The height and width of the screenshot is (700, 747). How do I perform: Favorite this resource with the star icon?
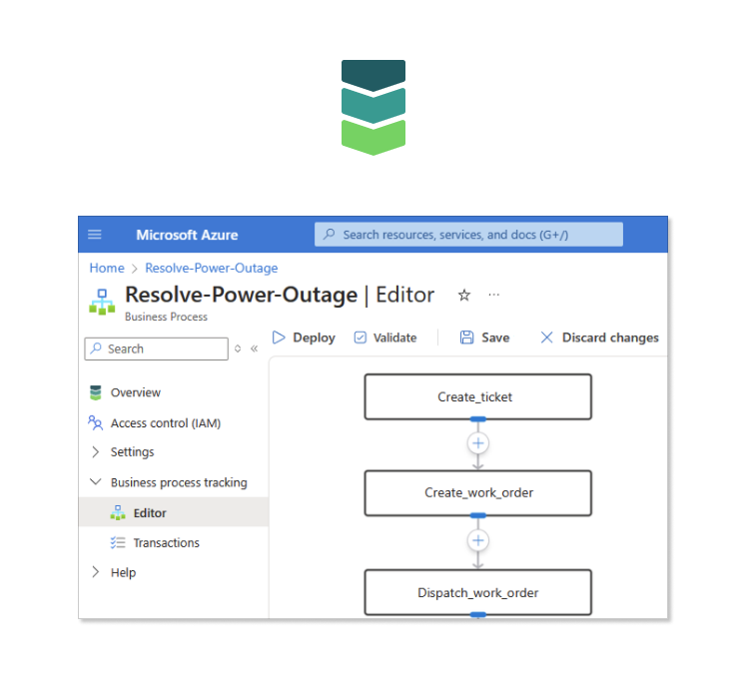(x=464, y=295)
